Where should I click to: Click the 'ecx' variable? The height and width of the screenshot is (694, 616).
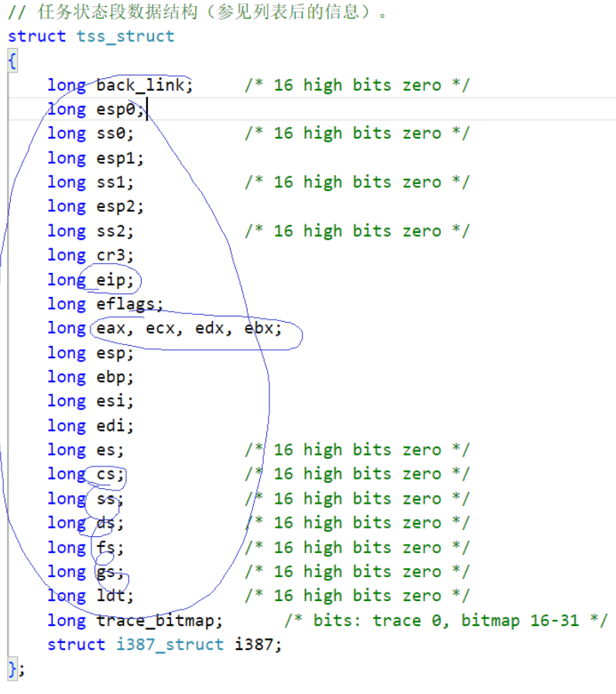click(160, 328)
